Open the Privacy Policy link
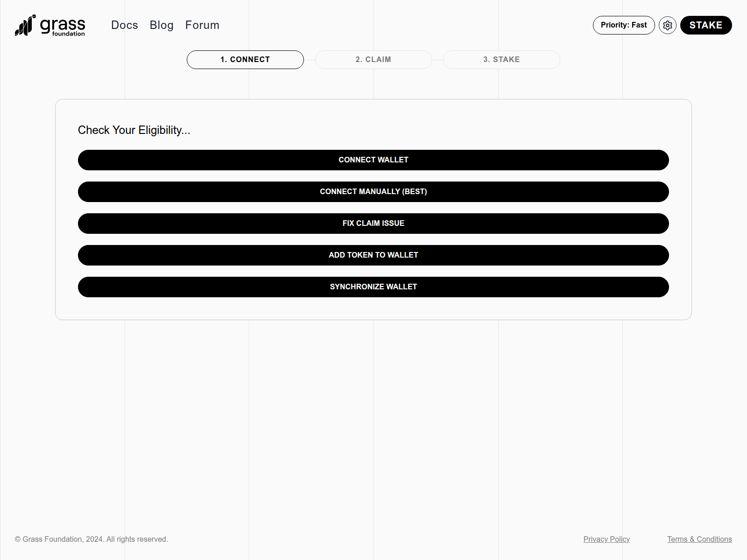747x560 pixels. pos(606,539)
